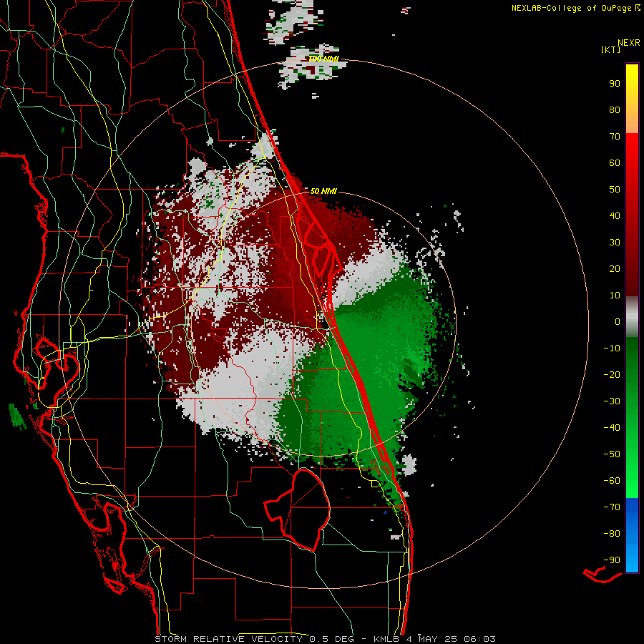
Task: Click the -90 value on velocity scale
Action: pos(612,560)
